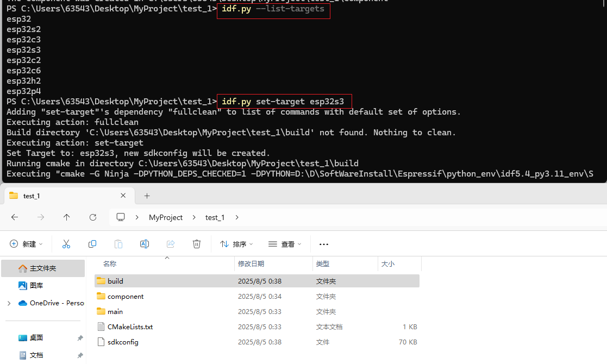The height and width of the screenshot is (364, 607).
Task: Click chevron before MyProject in breadcrumb
Action: click(x=137, y=217)
